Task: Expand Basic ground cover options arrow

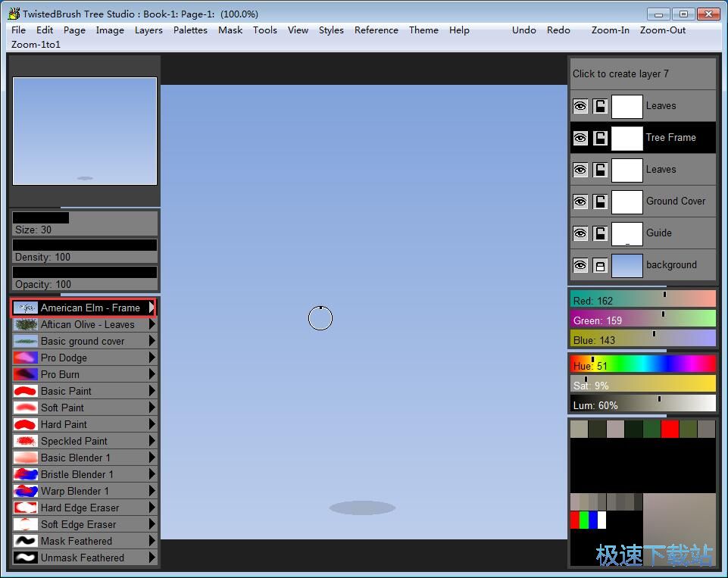Action: pyautogui.click(x=152, y=341)
